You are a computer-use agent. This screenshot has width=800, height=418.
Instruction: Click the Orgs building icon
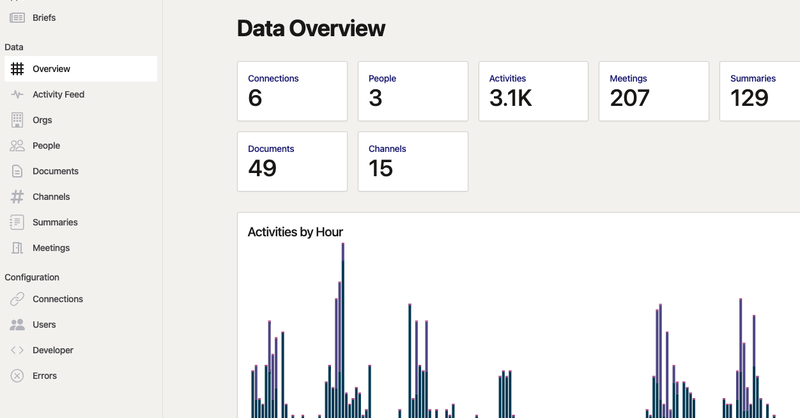tap(17, 120)
